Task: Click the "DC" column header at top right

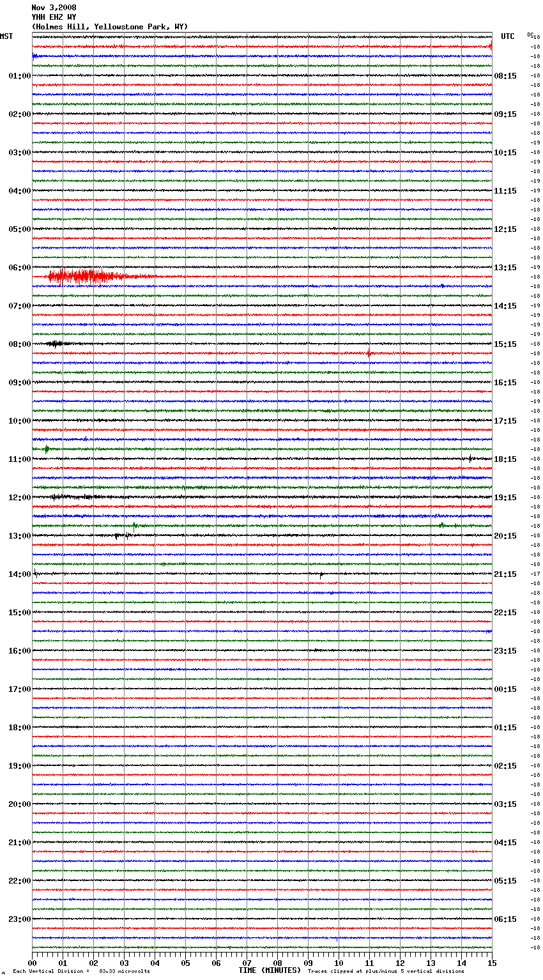Action: point(530,34)
